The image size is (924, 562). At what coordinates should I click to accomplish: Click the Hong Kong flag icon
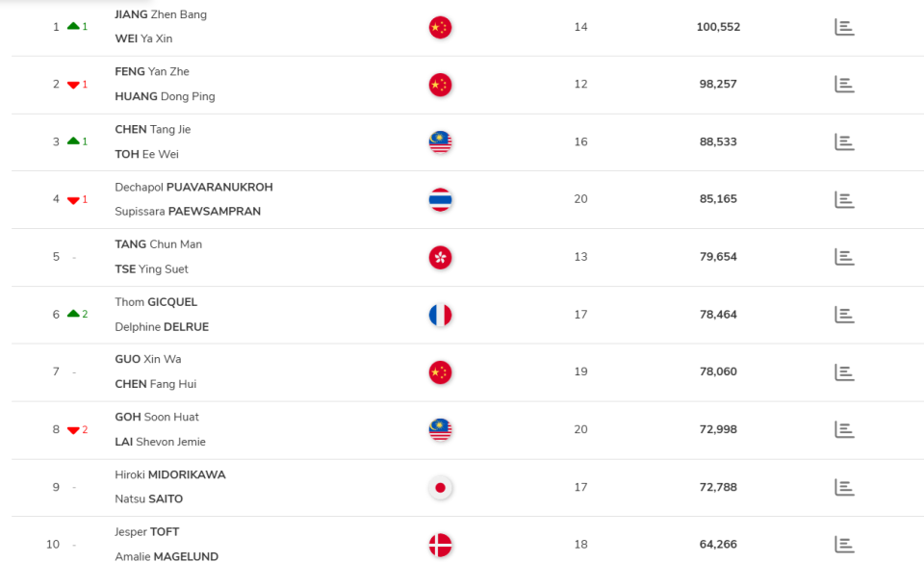[x=440, y=257]
